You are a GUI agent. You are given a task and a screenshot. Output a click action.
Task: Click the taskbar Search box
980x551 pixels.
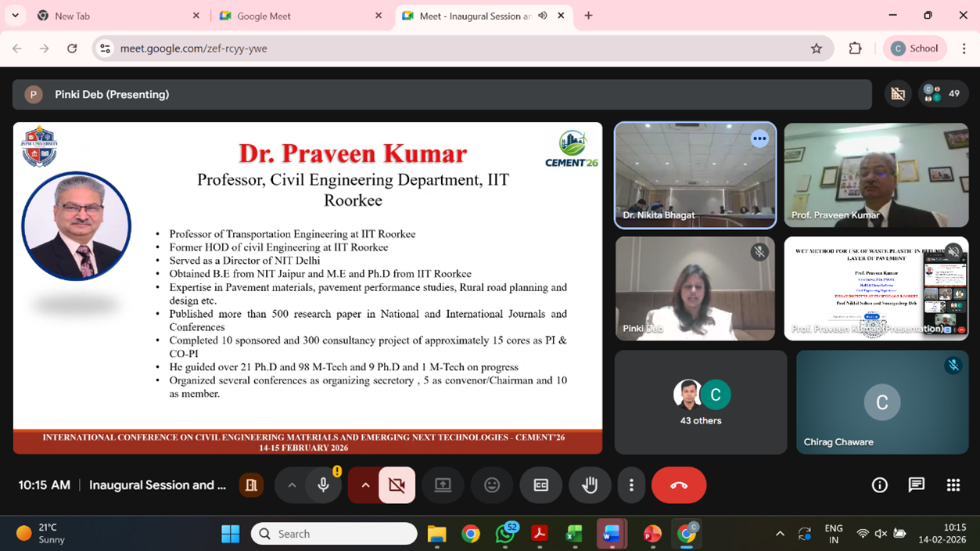click(334, 534)
